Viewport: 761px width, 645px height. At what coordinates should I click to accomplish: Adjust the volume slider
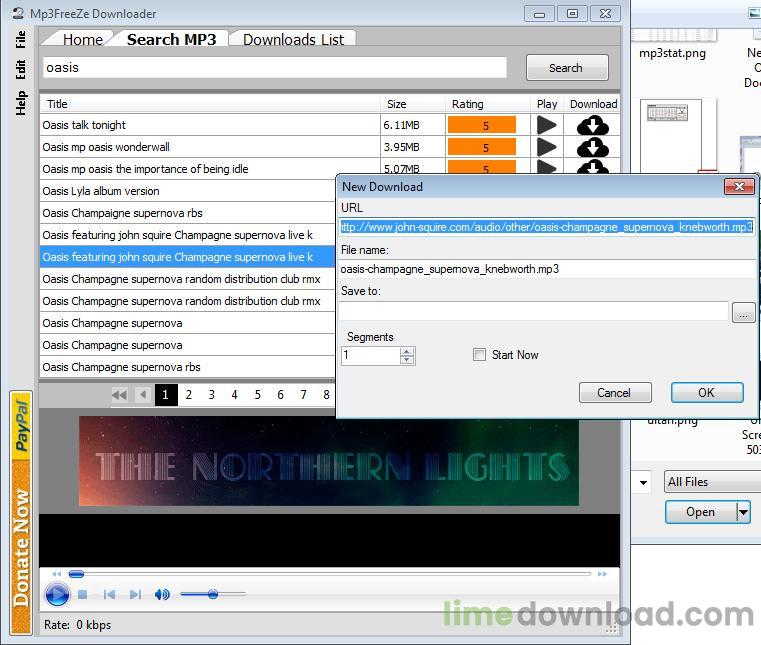[213, 594]
